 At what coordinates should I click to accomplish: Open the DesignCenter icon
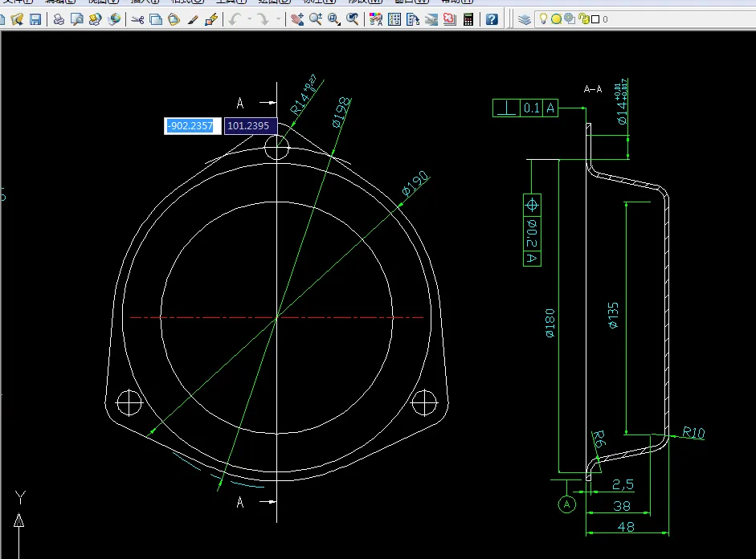coord(394,19)
